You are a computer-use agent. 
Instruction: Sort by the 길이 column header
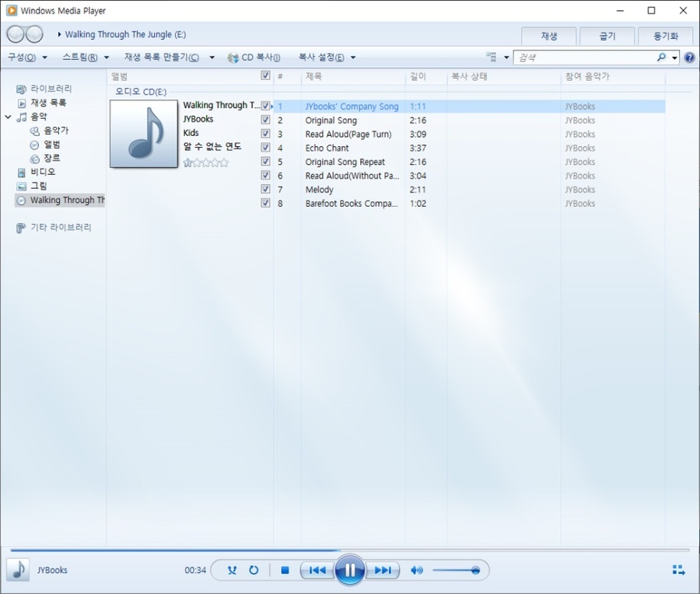coord(426,76)
